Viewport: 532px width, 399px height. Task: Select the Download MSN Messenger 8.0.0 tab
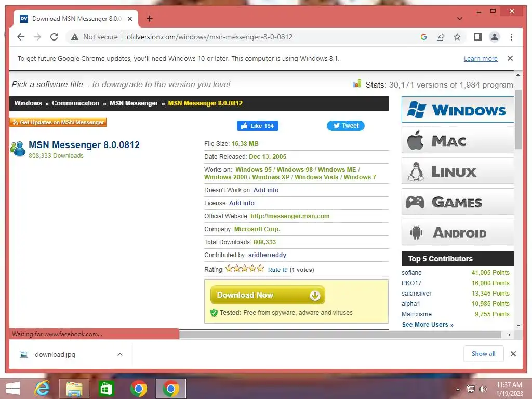coord(76,19)
